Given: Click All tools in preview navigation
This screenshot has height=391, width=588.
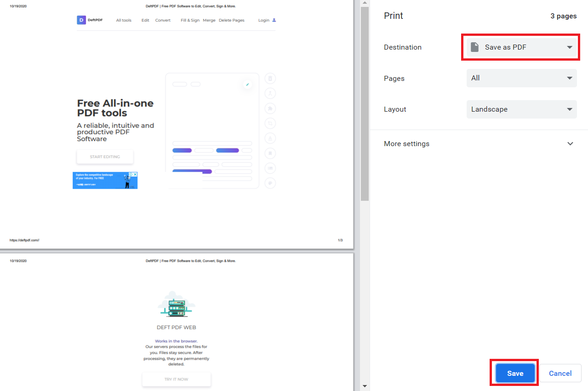Looking at the screenshot, I should coord(124,20).
